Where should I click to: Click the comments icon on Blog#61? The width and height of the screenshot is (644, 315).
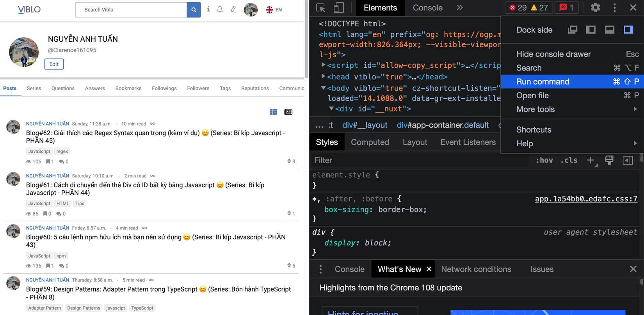click(x=59, y=214)
